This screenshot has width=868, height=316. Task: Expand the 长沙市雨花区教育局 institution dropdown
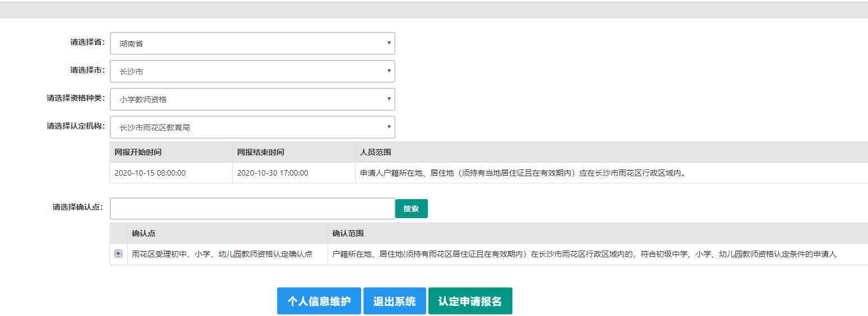point(252,128)
